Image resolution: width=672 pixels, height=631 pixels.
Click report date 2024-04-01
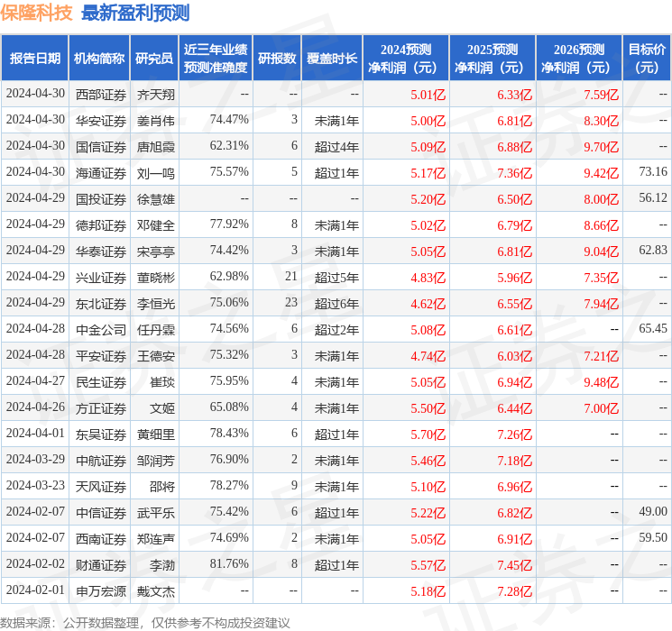click(35, 433)
